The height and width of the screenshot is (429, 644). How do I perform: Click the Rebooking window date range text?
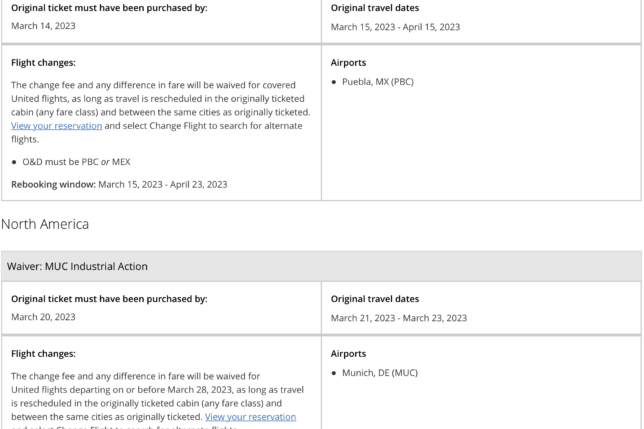click(162, 184)
